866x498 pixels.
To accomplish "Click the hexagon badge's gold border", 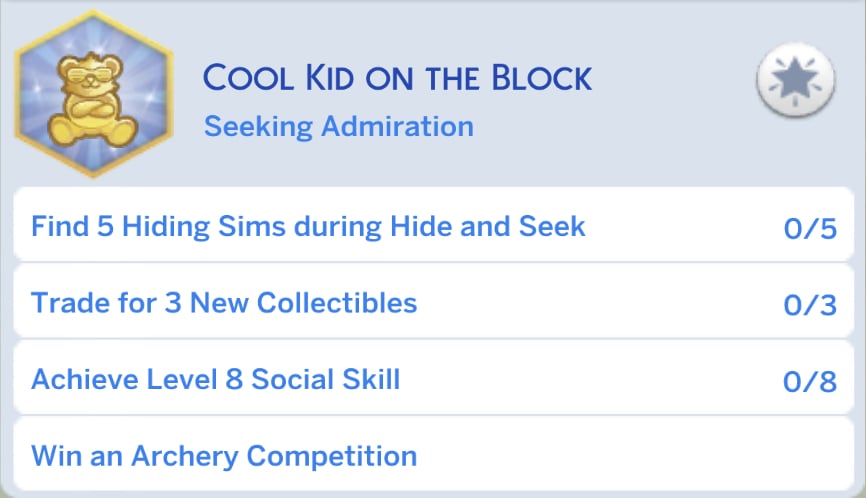I will pyautogui.click(x=22, y=95).
